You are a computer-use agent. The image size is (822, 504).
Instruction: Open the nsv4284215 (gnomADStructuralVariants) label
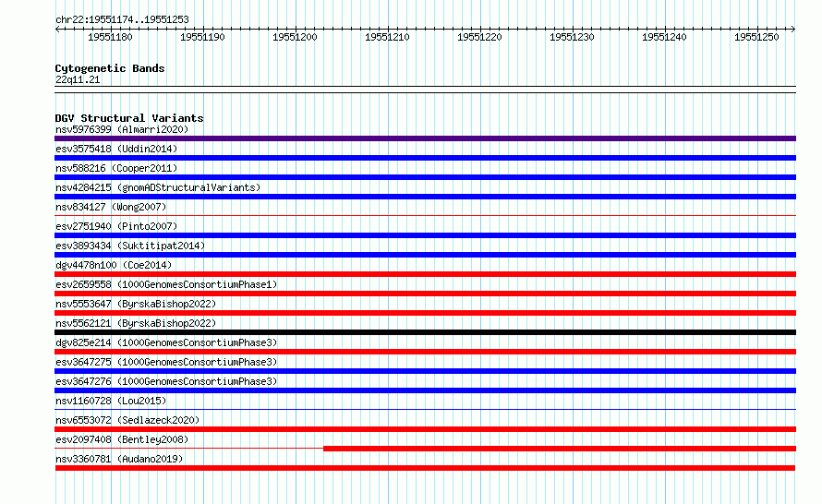point(158,187)
